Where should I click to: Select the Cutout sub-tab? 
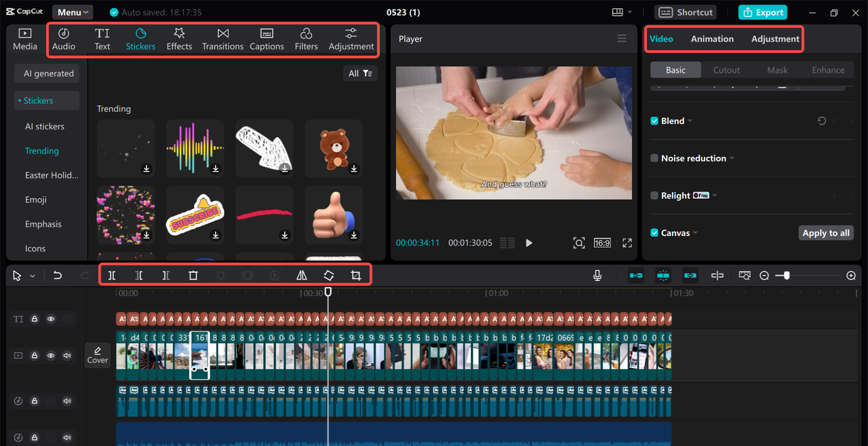[726, 70]
